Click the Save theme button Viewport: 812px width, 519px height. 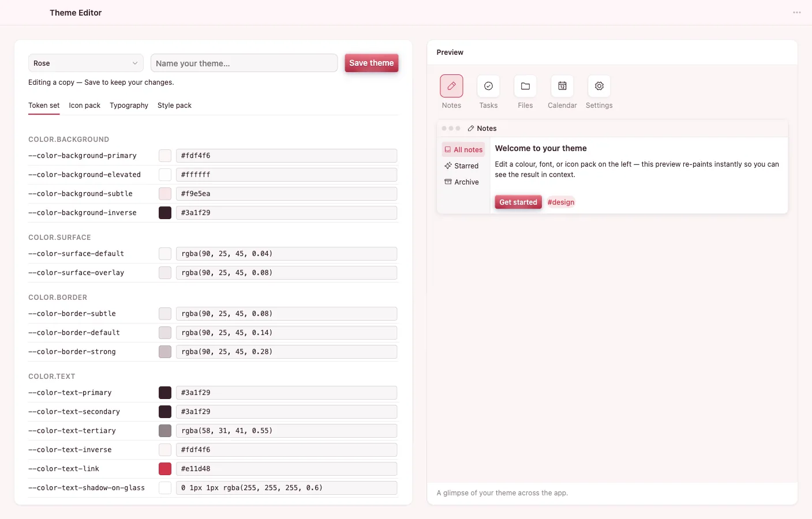(x=372, y=63)
